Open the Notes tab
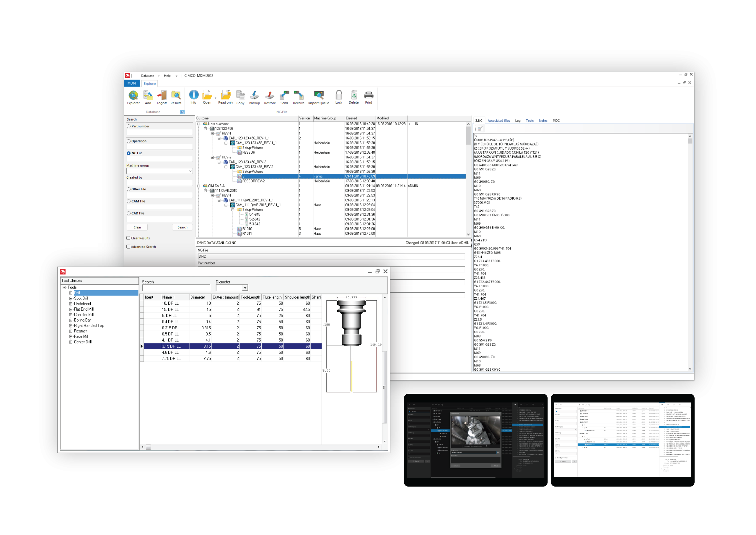This screenshot has height=535, width=756. (x=543, y=121)
